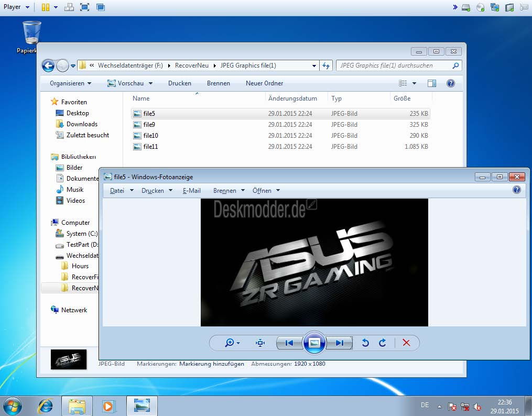Toggle Explorer preview pane icon

tap(432, 83)
